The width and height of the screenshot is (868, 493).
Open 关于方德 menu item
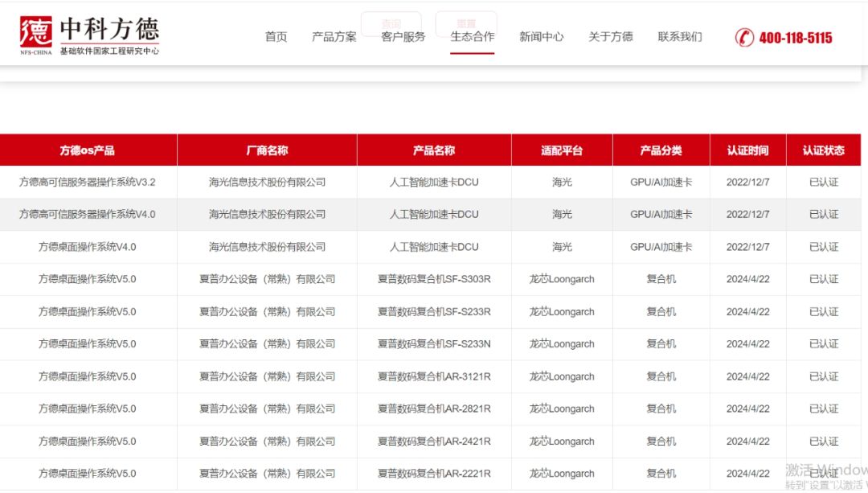coord(611,36)
